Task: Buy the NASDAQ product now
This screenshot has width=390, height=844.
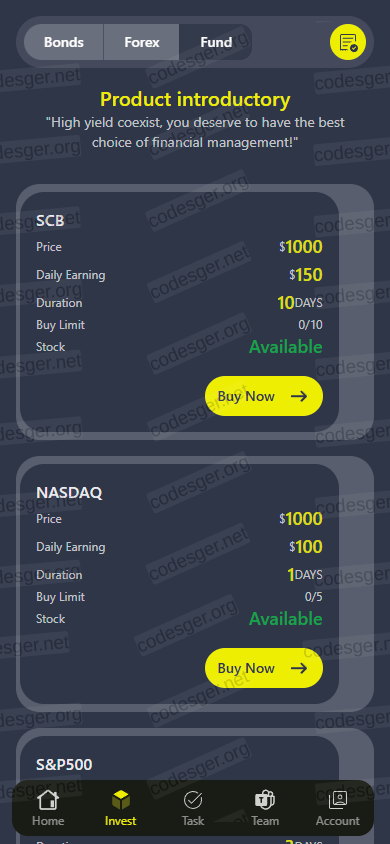Action: pyautogui.click(x=264, y=668)
